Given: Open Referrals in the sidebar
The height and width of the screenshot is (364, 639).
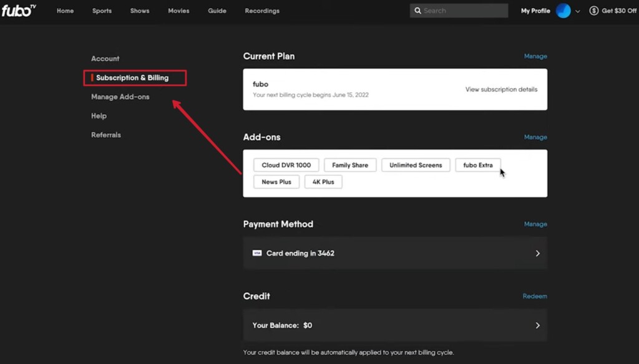Looking at the screenshot, I should point(106,135).
